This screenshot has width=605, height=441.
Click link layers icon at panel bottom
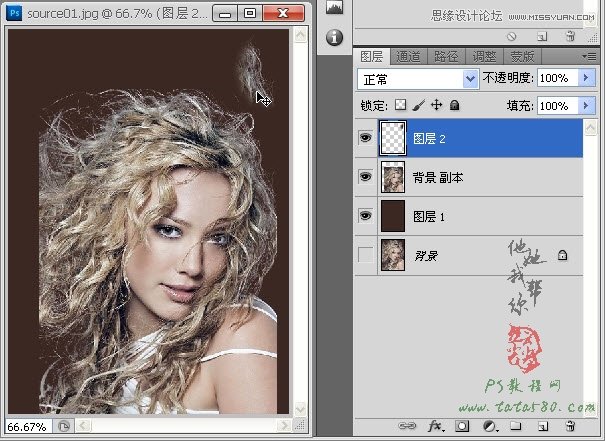click(407, 426)
